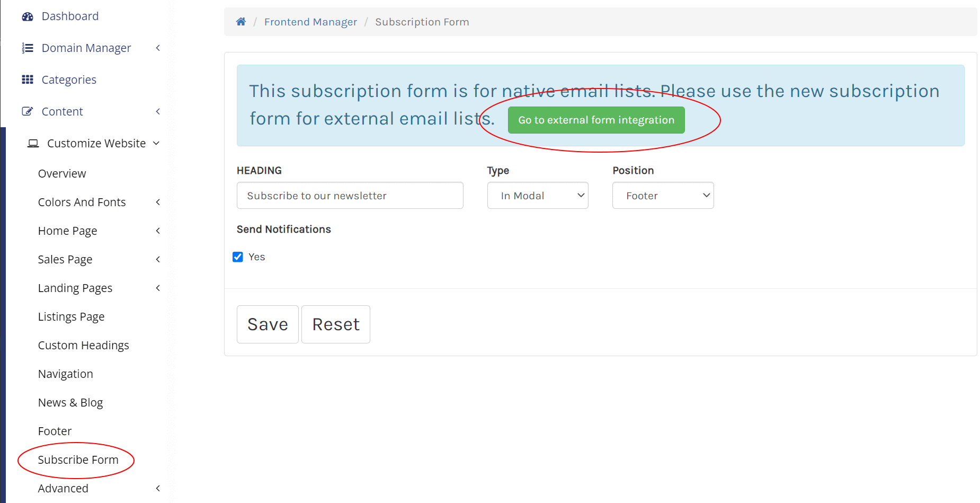Go to Frontend Manager breadcrumb link
This screenshot has height=503, width=980.
point(310,22)
